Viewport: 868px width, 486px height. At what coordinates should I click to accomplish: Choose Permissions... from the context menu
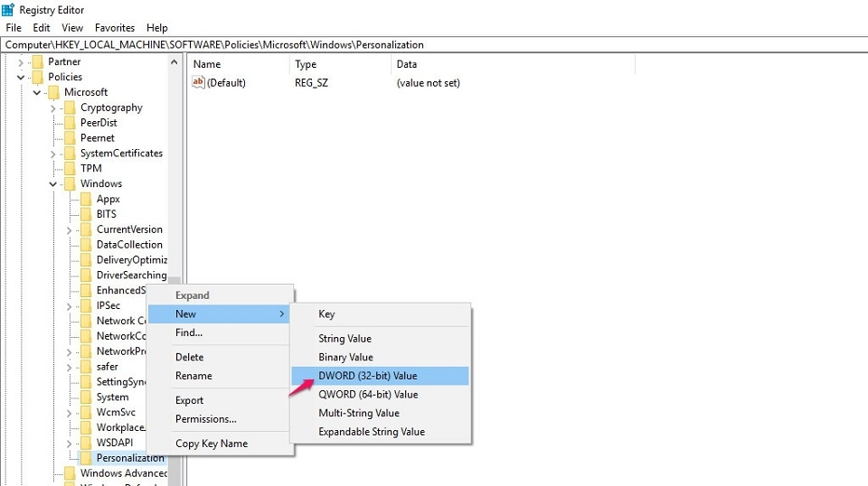(219, 419)
